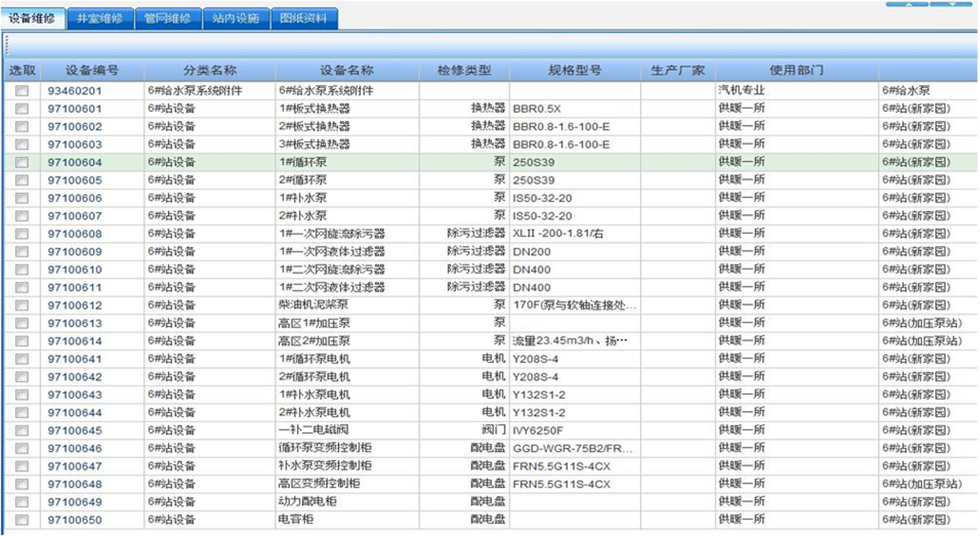The height and width of the screenshot is (536, 980).
Task: Click device name 2#板式换热器
Action: click(314, 127)
